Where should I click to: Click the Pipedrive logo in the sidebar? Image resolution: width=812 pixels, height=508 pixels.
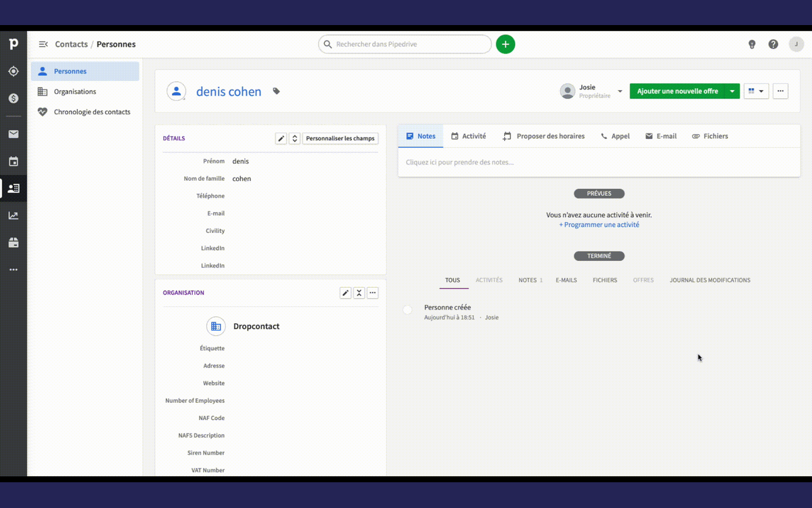point(14,44)
